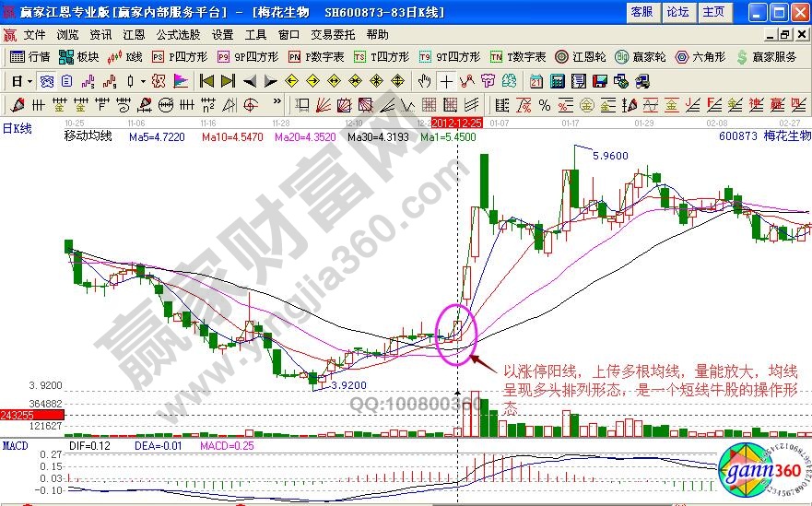
Task: Open the 六角形 hexagon tool
Action: click(x=702, y=56)
